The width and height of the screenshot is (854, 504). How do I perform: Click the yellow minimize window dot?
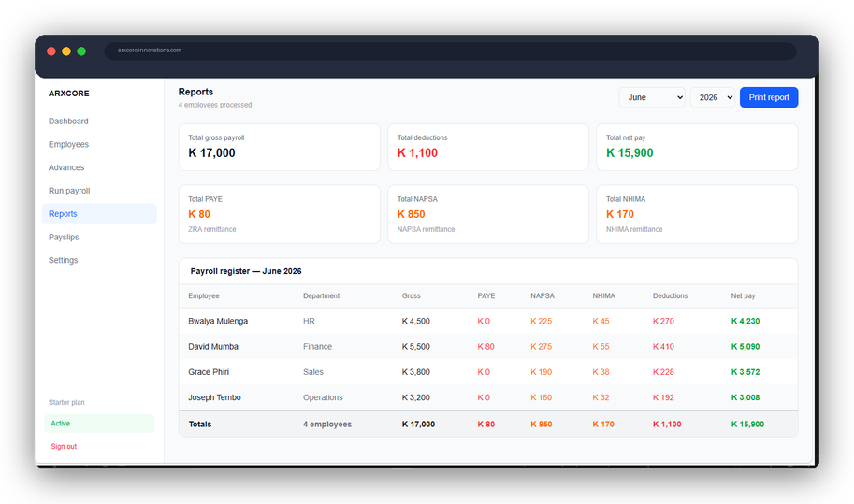[66, 51]
